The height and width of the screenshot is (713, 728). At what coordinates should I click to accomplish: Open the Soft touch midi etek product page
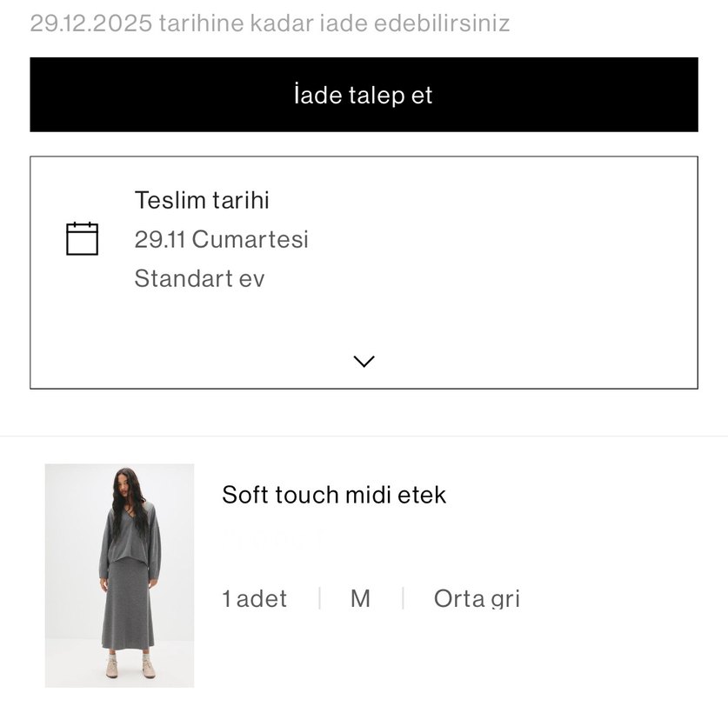(334, 495)
